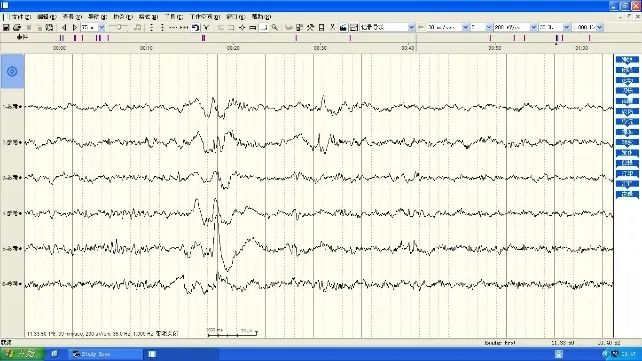
Task: Select the purple event marker near 00:17
Action: pos(203,38)
